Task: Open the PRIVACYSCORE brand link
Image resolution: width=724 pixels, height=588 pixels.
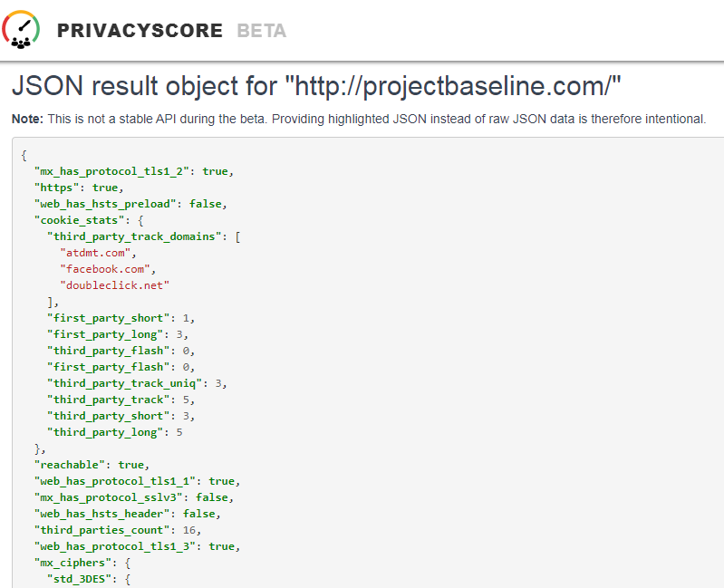Action: [140, 31]
